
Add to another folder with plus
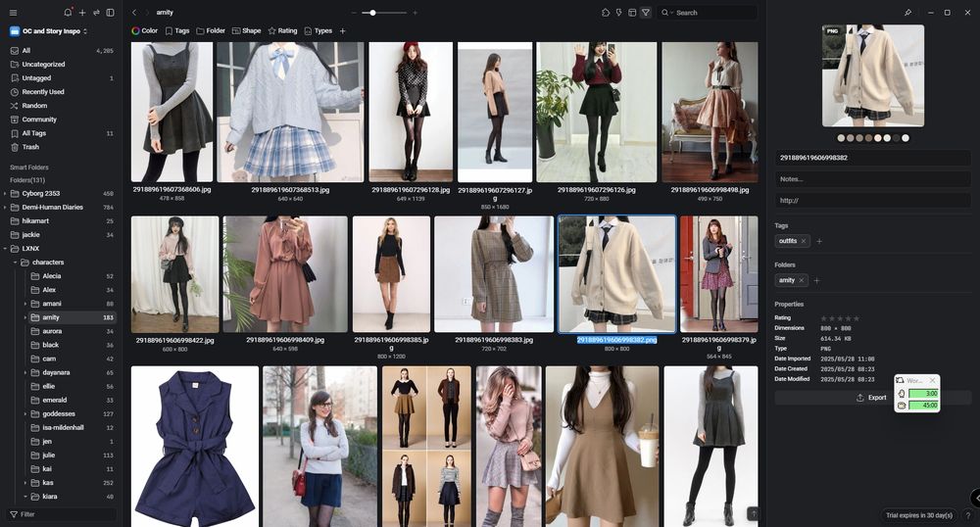[817, 280]
